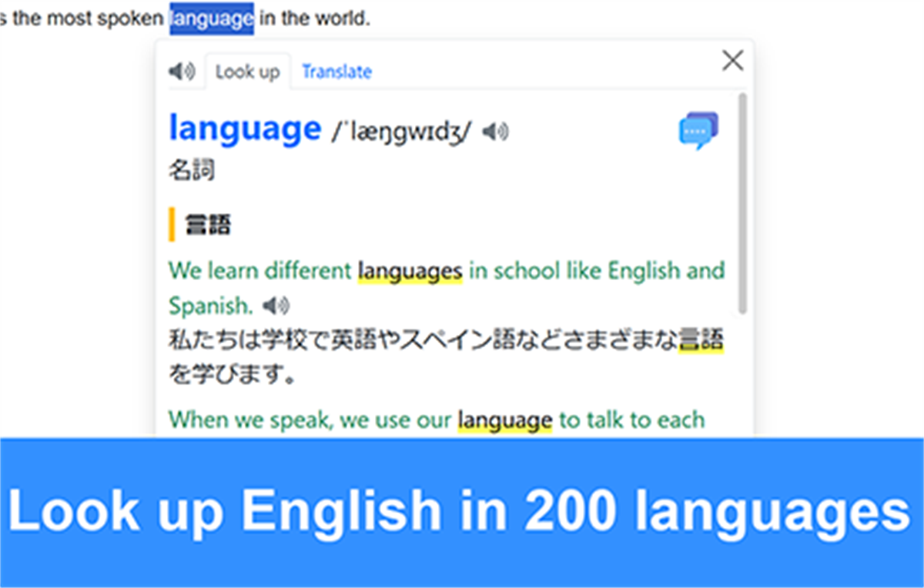
Task: Click the popup vertical scrollbar
Action: [742, 203]
